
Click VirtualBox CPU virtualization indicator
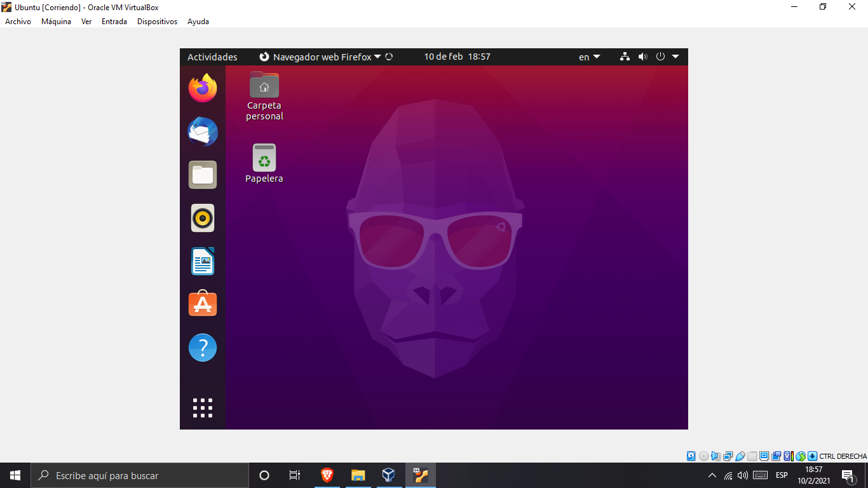coord(789,456)
